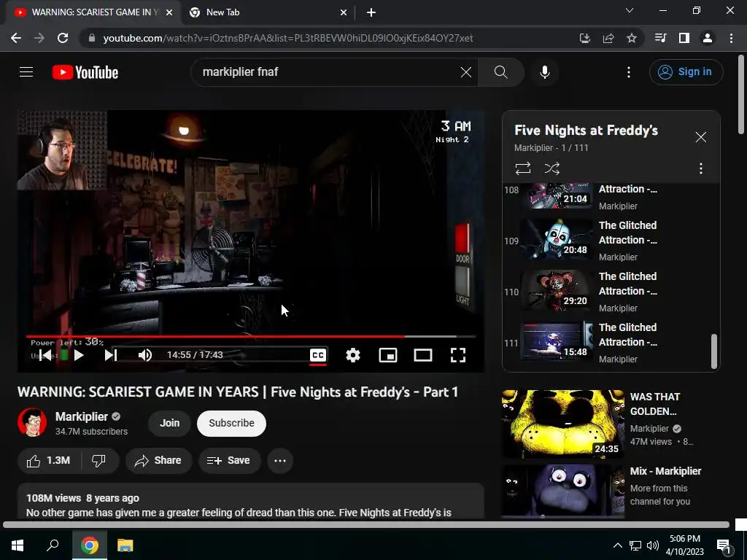Click Sign in button
Viewport: 747px width, 560px height.
pyautogui.click(x=686, y=72)
